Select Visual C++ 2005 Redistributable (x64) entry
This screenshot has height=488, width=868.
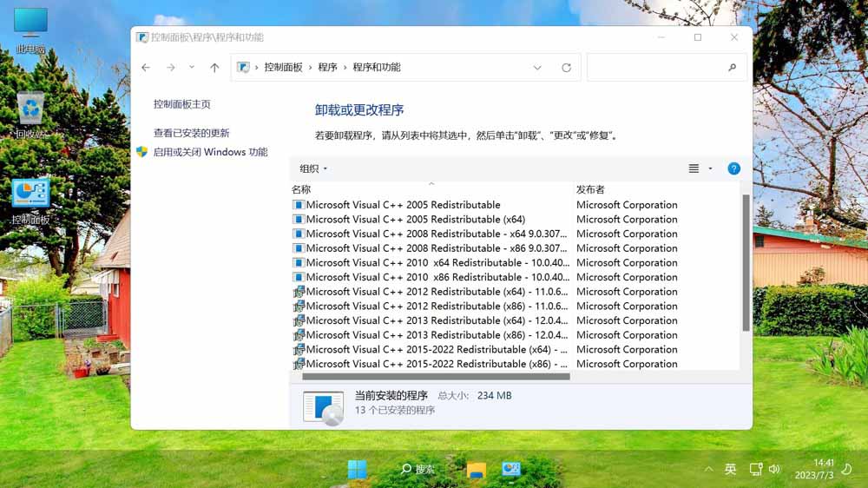pyautogui.click(x=409, y=220)
